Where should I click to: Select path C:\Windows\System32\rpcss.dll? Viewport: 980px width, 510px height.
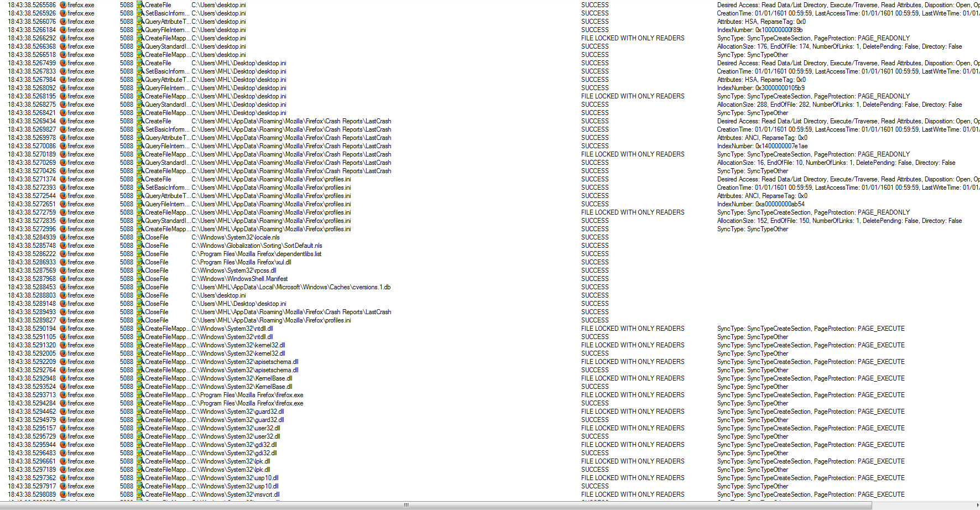click(234, 270)
